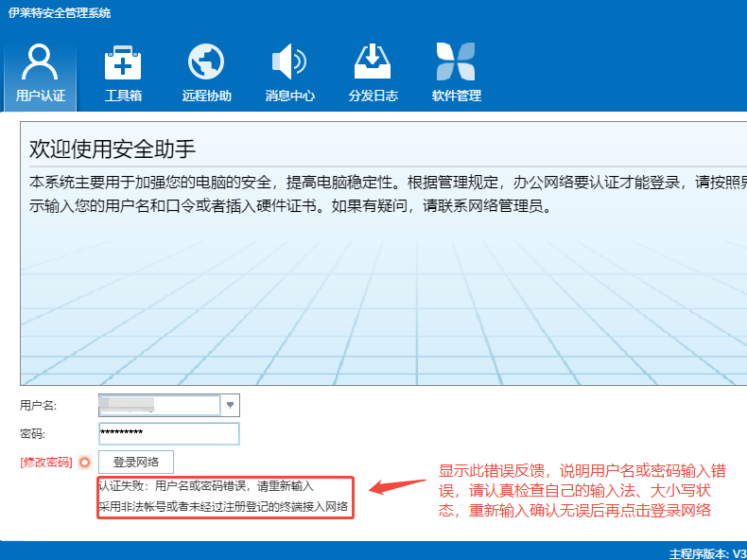Open the 消息中心 message center speaker icon
This screenshot has width=747, height=560.
(289, 74)
